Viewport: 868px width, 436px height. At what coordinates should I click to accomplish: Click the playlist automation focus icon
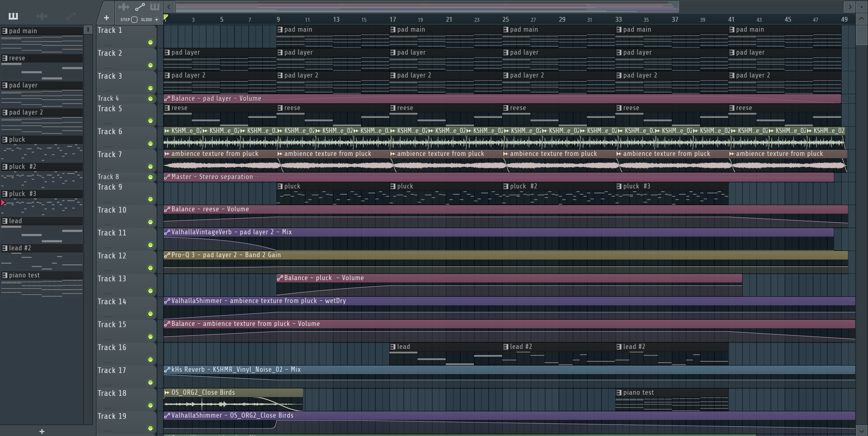(139, 7)
